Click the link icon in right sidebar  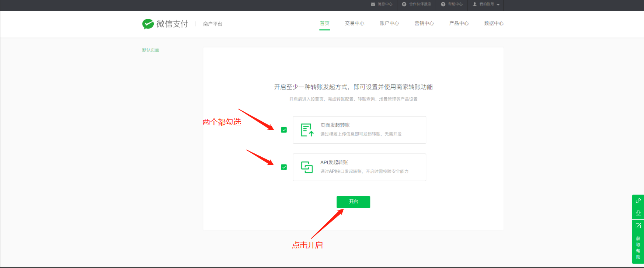point(638,201)
